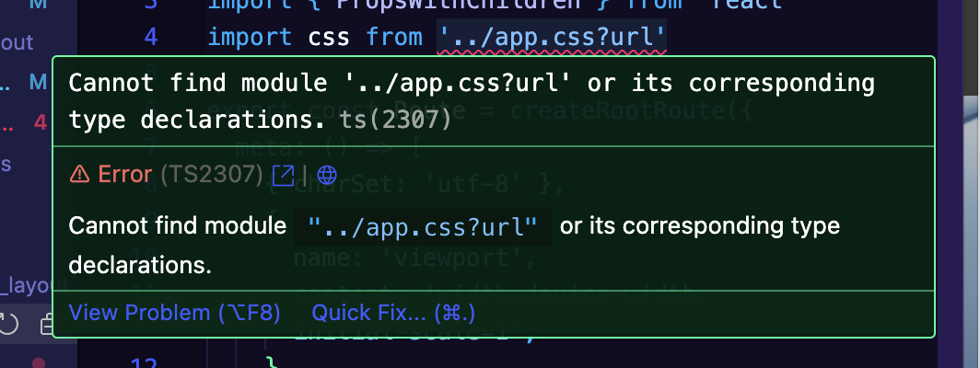Click the red dot indicator in sidebar
Viewport: 980px width, 368px height.
(x=39, y=362)
